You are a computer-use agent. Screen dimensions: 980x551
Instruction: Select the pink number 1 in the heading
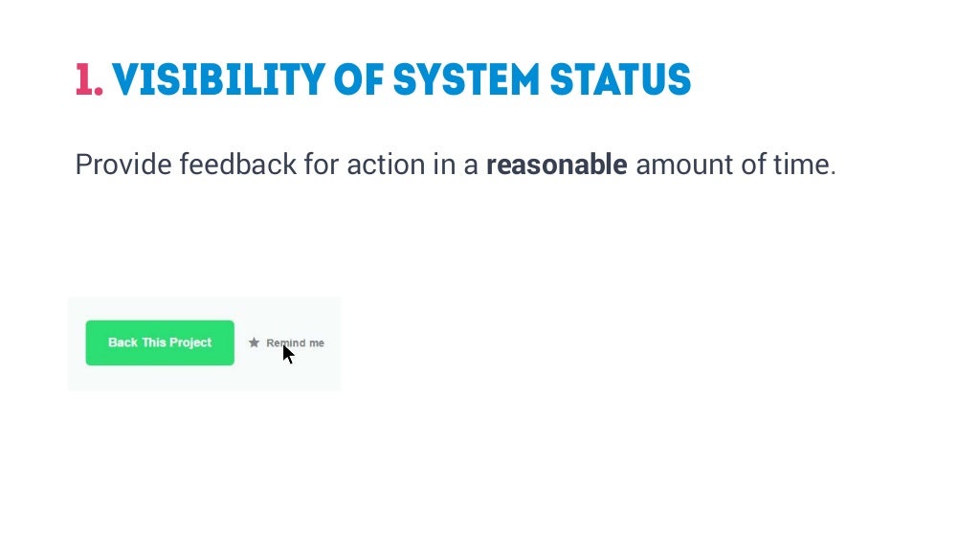tap(89, 80)
